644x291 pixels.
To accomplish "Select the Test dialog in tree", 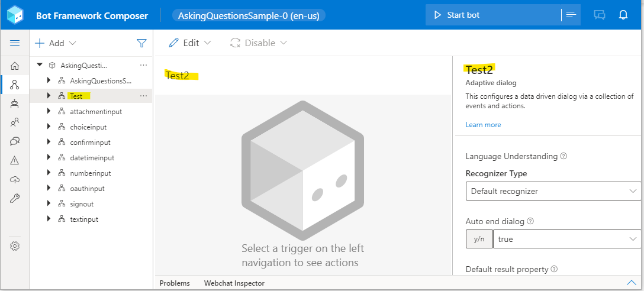I will [76, 96].
